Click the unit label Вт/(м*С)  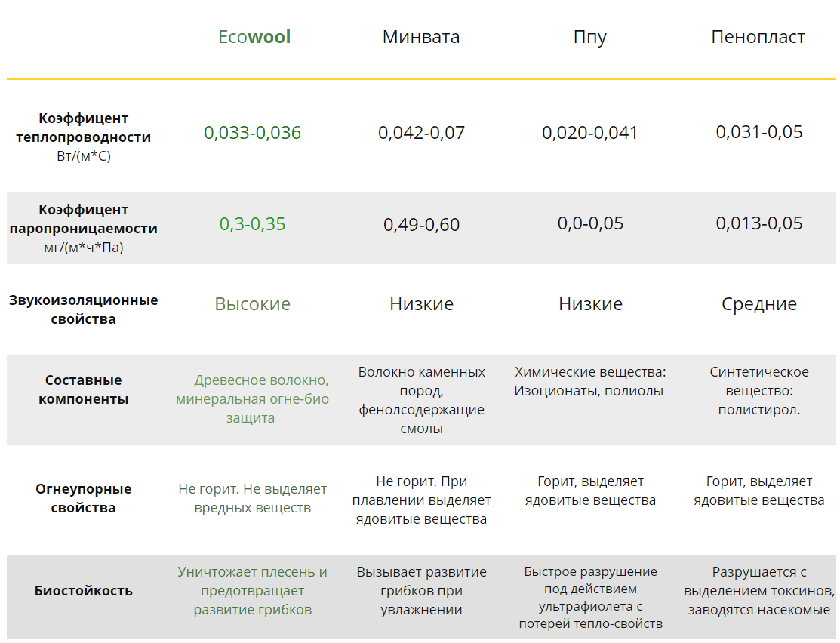[x=84, y=156]
